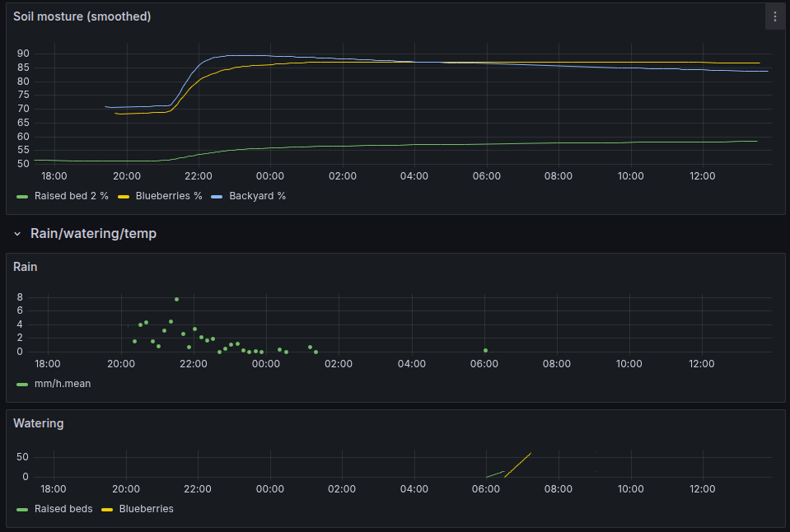Click the yellow Blueberries watering line segment
Viewport: 790px width, 532px height.
(517, 464)
